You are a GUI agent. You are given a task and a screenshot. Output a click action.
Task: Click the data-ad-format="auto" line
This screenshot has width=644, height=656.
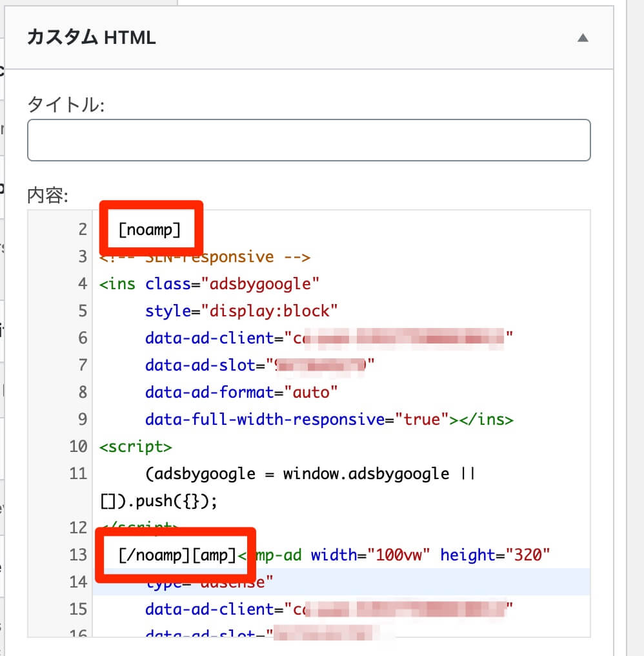tap(241, 393)
